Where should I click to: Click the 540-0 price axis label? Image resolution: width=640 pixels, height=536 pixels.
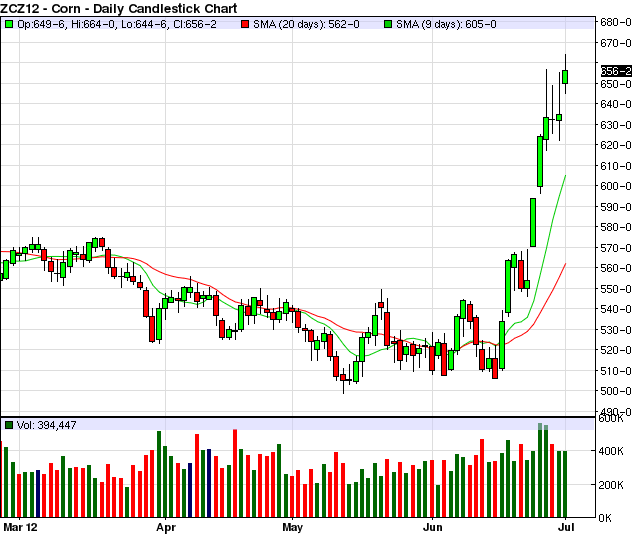(x=616, y=309)
